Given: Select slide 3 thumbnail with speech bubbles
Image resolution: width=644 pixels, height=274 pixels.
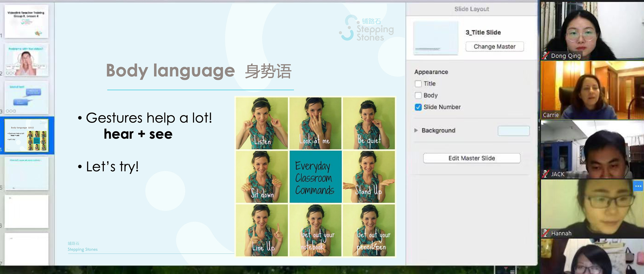Looking at the screenshot, I should tap(26, 98).
